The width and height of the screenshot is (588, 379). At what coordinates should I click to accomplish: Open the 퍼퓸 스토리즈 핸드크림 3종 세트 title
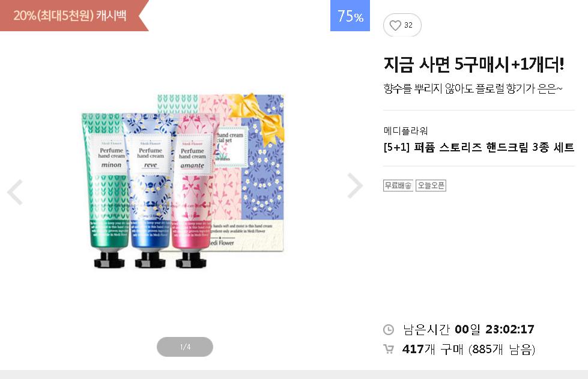[x=479, y=148]
